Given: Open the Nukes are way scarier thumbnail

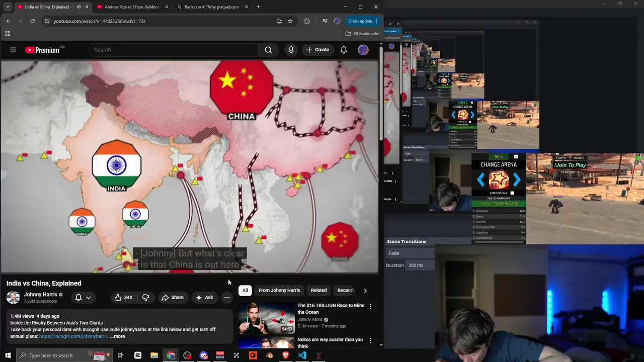Looking at the screenshot, I should [266, 342].
